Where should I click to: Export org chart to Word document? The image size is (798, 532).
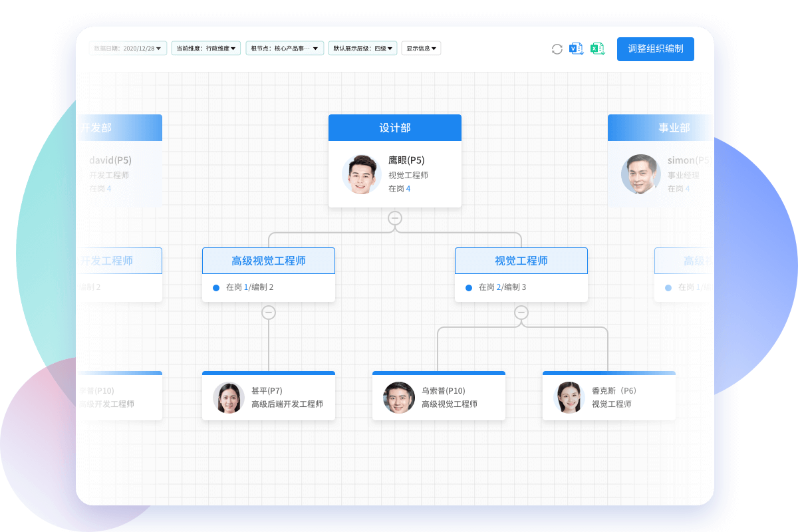pos(577,49)
